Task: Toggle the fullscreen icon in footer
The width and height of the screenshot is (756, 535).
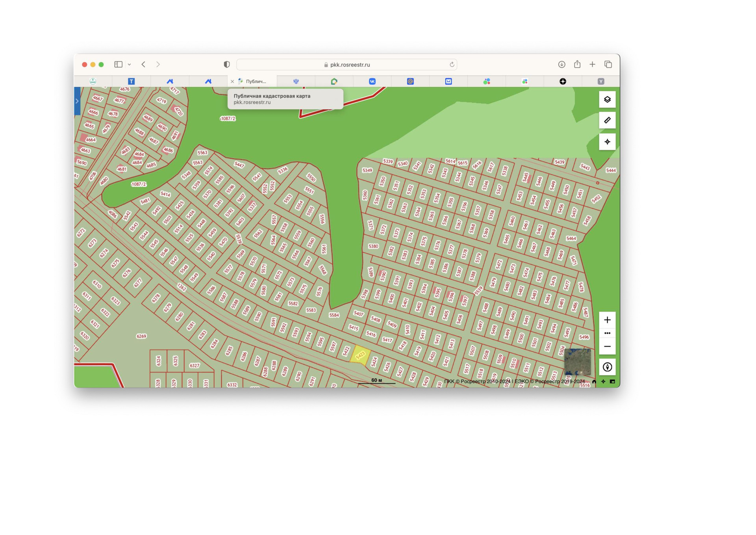Action: (x=612, y=381)
